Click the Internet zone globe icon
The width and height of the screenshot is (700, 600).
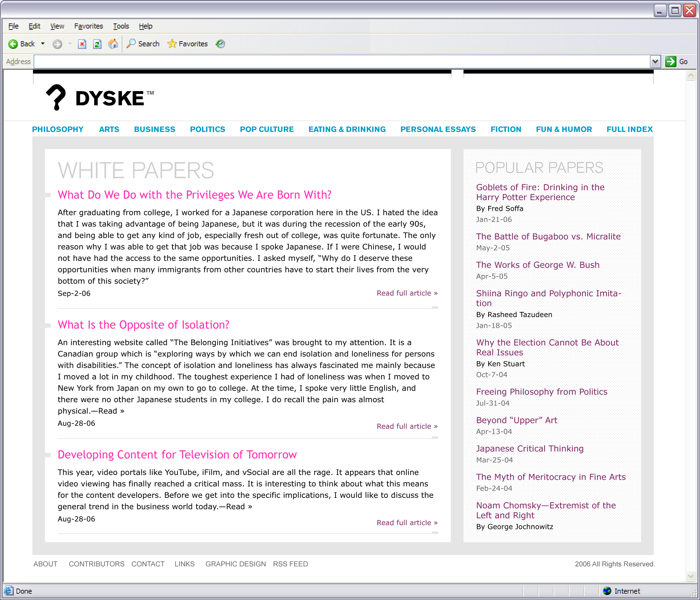tap(607, 591)
